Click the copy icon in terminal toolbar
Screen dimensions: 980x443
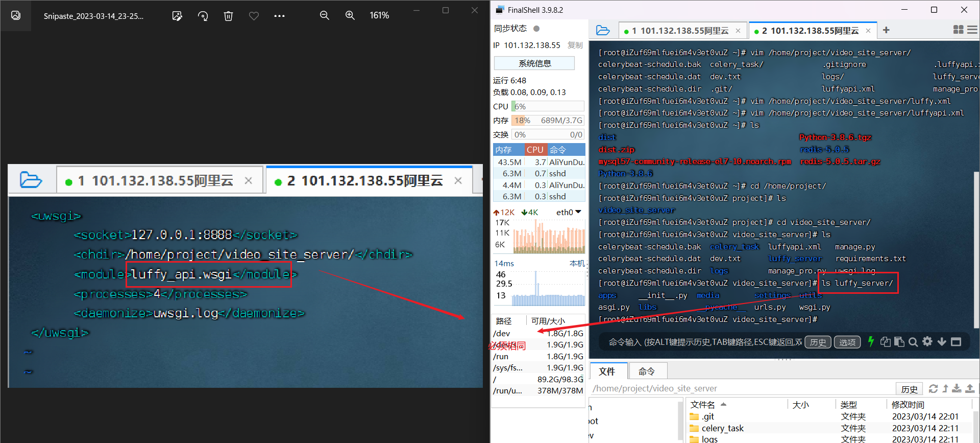[886, 342]
